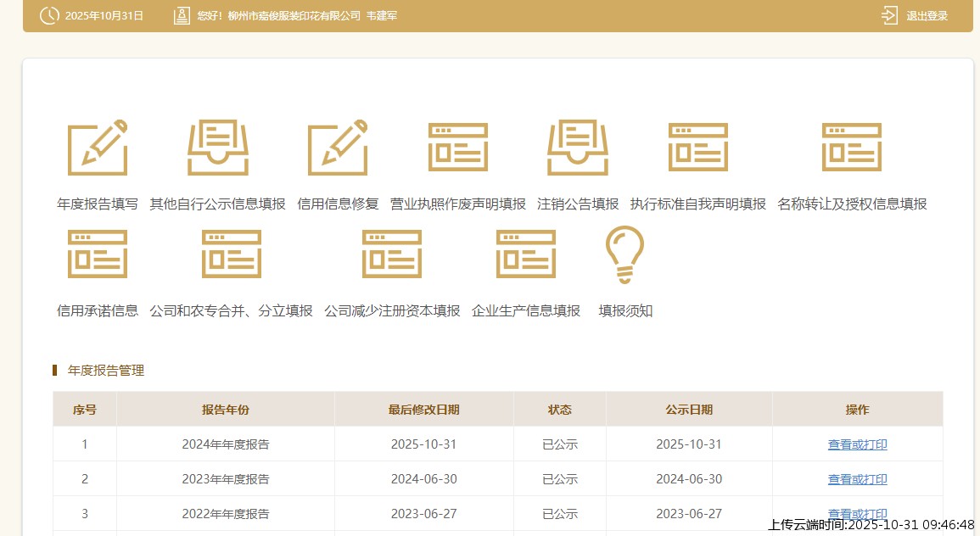Open the 年度报告填写 pencil icon
This screenshot has width=980, height=536.
point(98,148)
